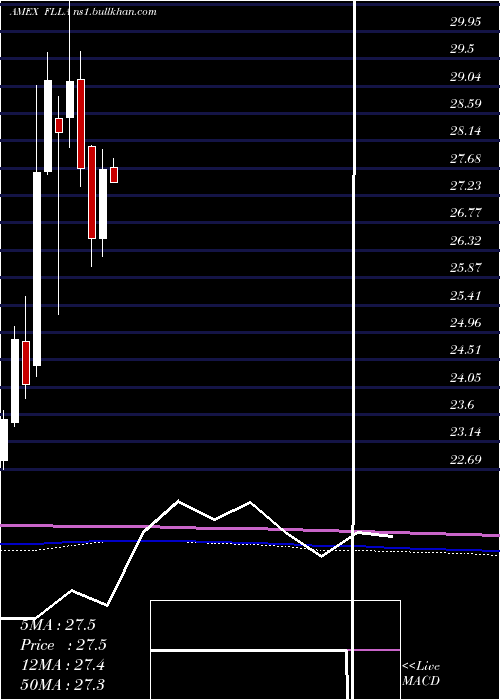
Task: Click the 26.77 price axis label
Action: (x=465, y=213)
